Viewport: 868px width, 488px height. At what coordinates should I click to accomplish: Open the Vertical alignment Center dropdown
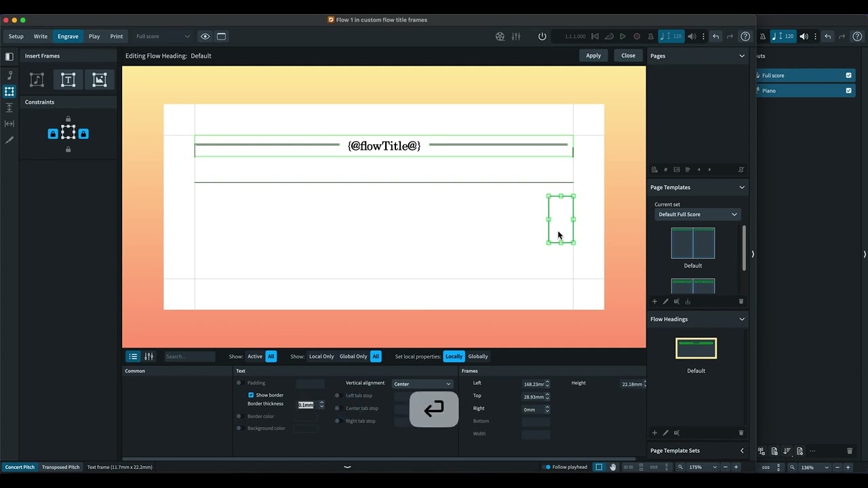coord(422,384)
